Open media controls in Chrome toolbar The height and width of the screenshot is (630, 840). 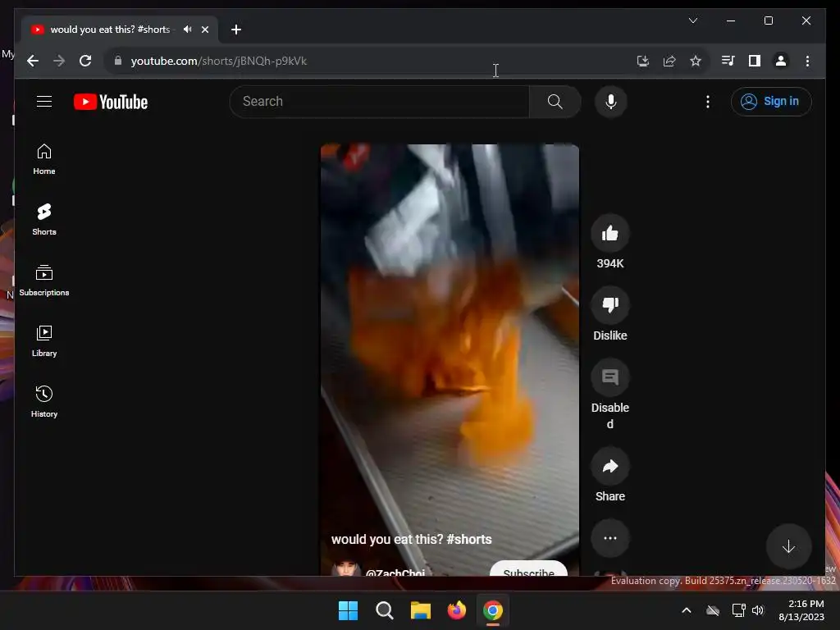728,61
